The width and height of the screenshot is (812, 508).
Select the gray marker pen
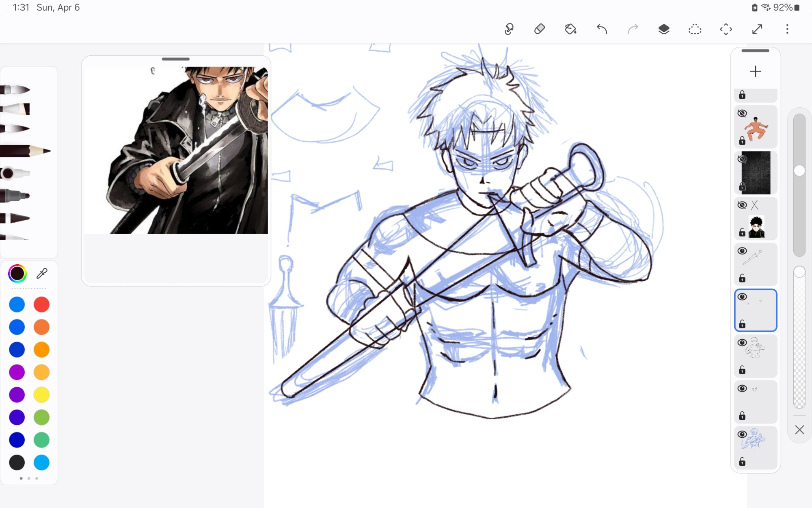click(15, 196)
